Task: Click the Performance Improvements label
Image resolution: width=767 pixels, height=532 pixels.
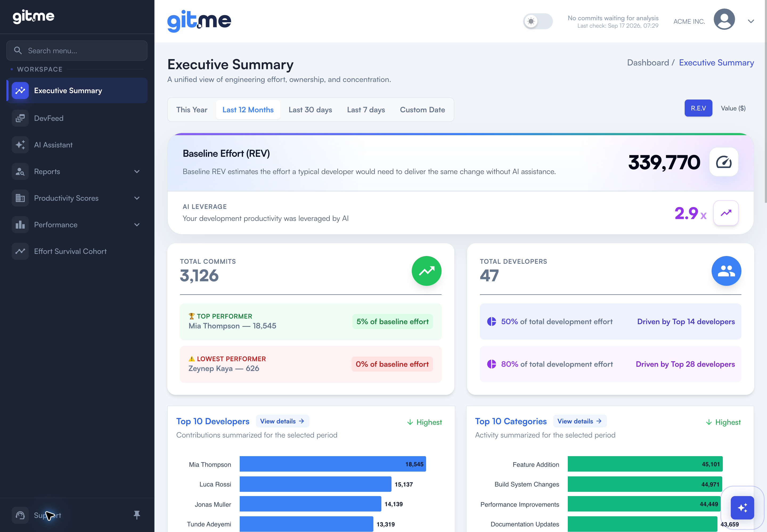Action: pos(520,505)
